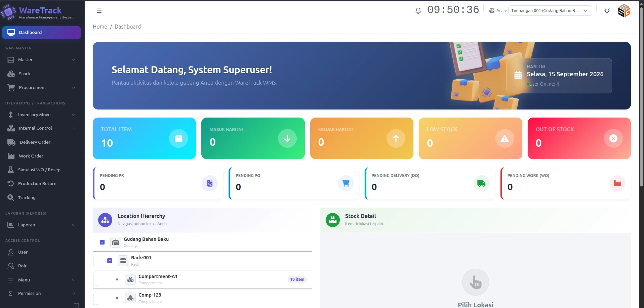Click the Total Item box icon

click(178, 138)
